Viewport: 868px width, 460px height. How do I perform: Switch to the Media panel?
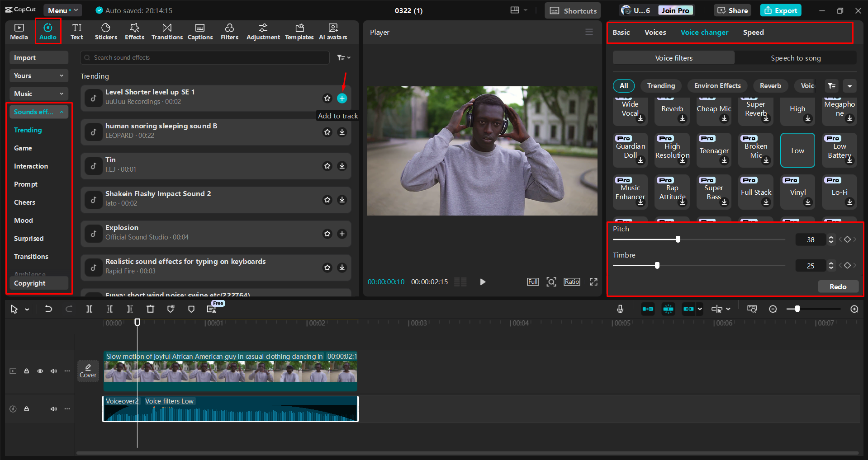coord(19,31)
